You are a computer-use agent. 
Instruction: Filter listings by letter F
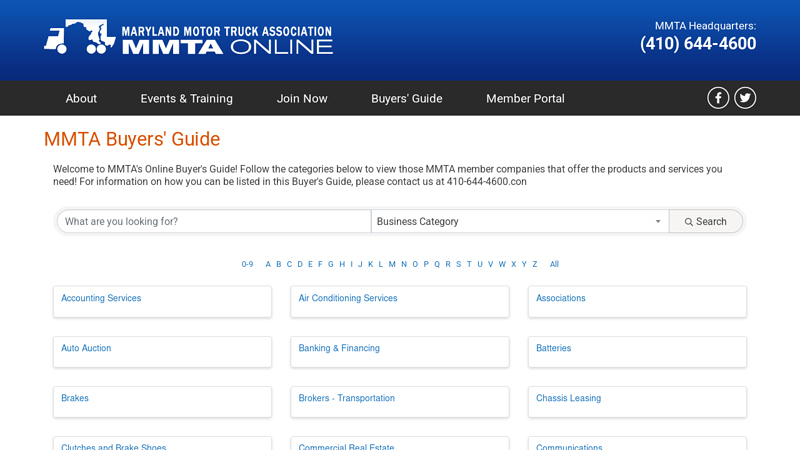point(320,264)
